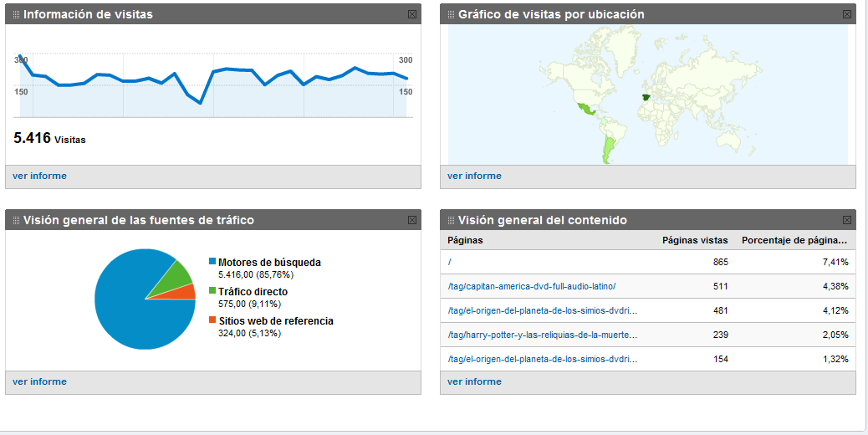Click the 324,00 (5,13%) value

[250, 333]
